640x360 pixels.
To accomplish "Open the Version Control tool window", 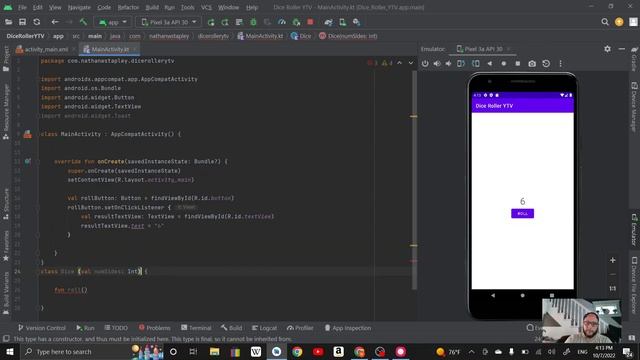I will click(x=42, y=328).
